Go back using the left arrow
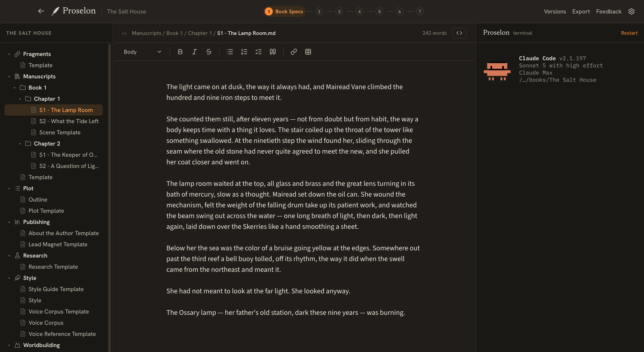This screenshot has width=644, height=352. pyautogui.click(x=41, y=11)
